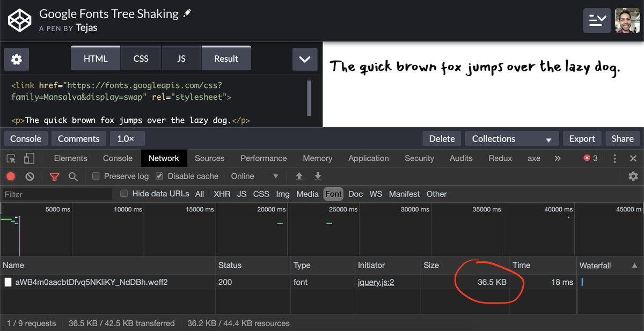Open DevTools settings gear

click(x=633, y=176)
